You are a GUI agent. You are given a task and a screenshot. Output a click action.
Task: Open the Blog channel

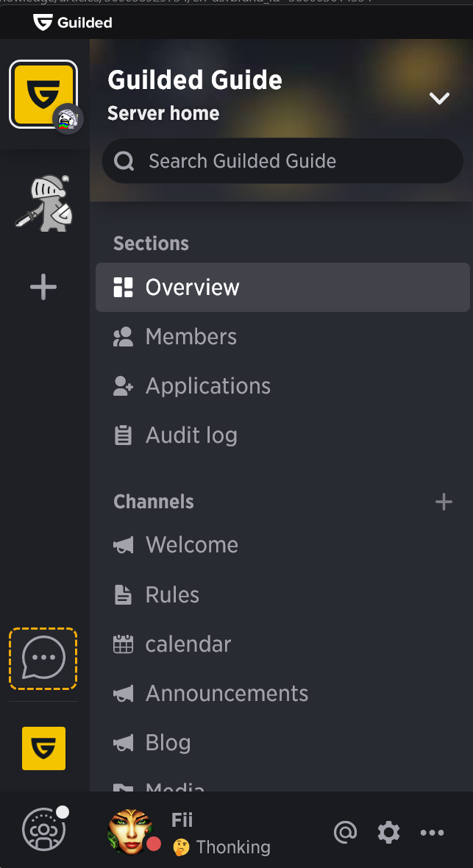[x=282, y=742]
